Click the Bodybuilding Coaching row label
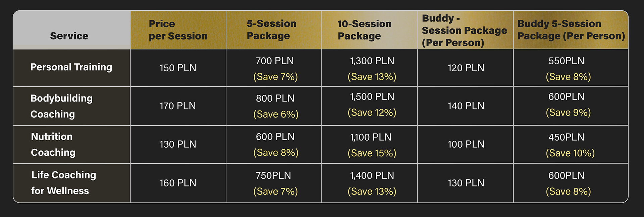 pyautogui.click(x=61, y=106)
